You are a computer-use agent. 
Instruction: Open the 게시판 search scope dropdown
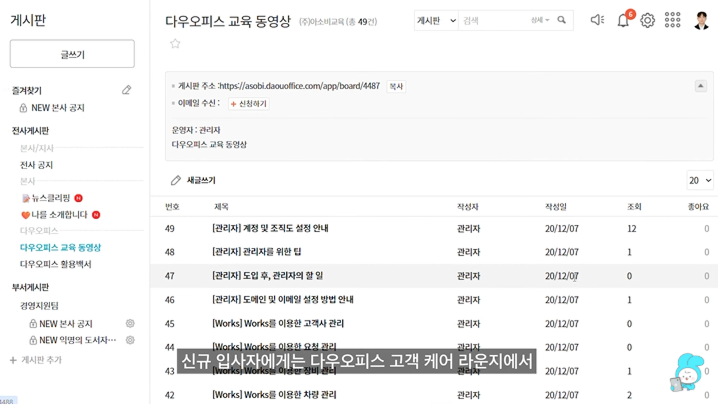(436, 21)
